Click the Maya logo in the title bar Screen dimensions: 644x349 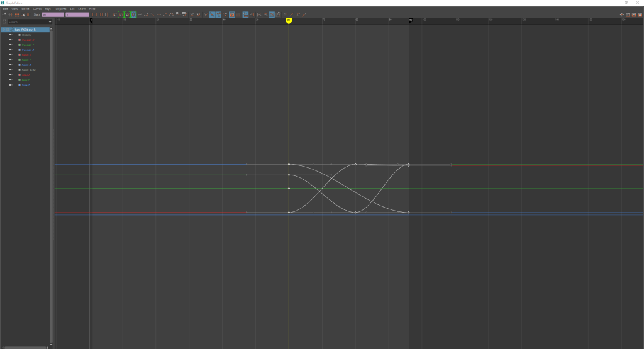[x=3, y=3]
